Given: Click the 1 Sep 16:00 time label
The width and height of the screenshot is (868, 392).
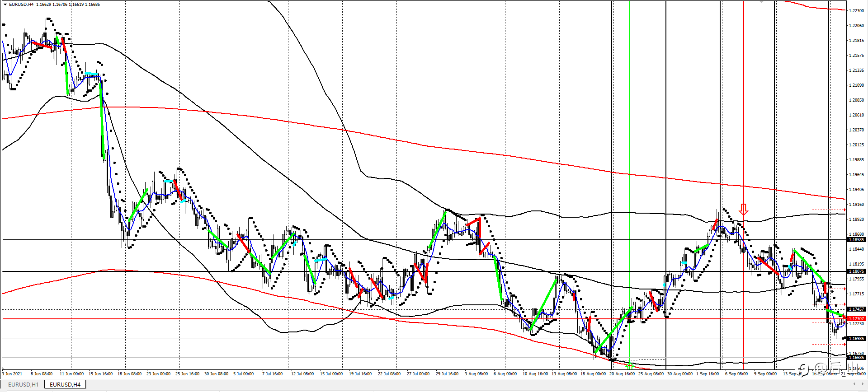Looking at the screenshot, I should [708, 374].
